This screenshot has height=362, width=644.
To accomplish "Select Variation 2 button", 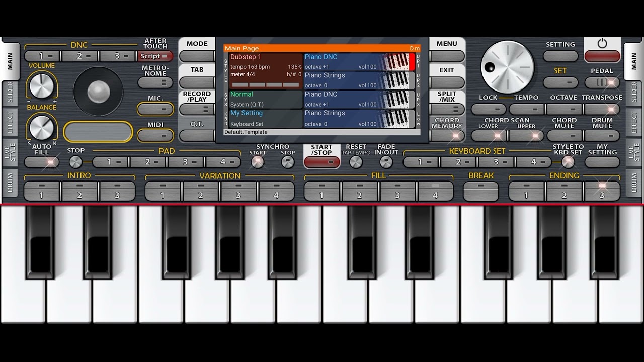I will click(200, 191).
